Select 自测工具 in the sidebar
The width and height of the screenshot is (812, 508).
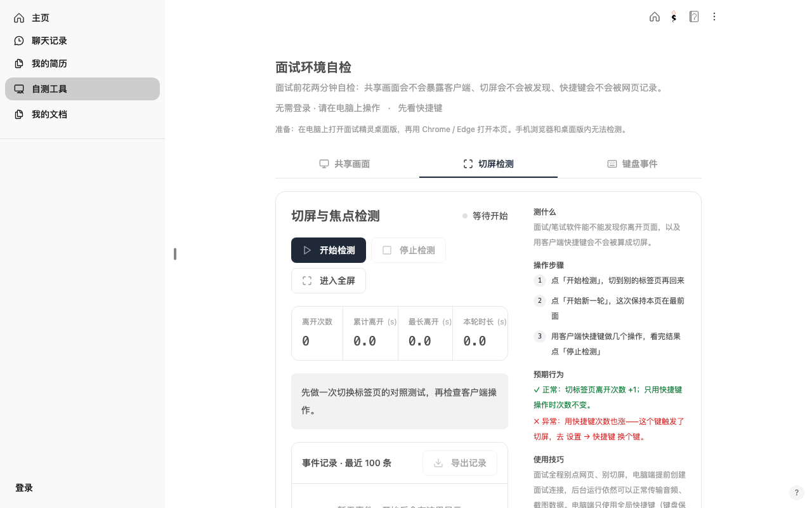point(82,89)
